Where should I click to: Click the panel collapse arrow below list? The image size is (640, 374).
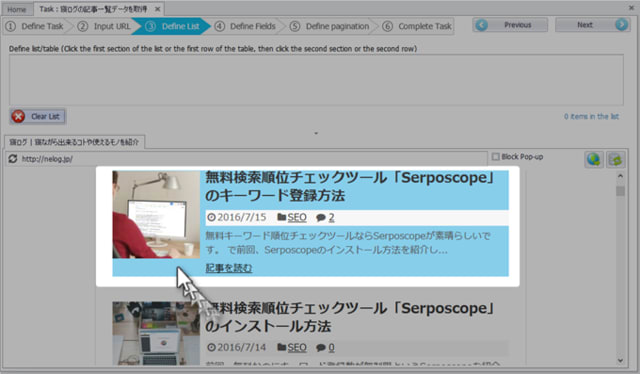pos(316,133)
